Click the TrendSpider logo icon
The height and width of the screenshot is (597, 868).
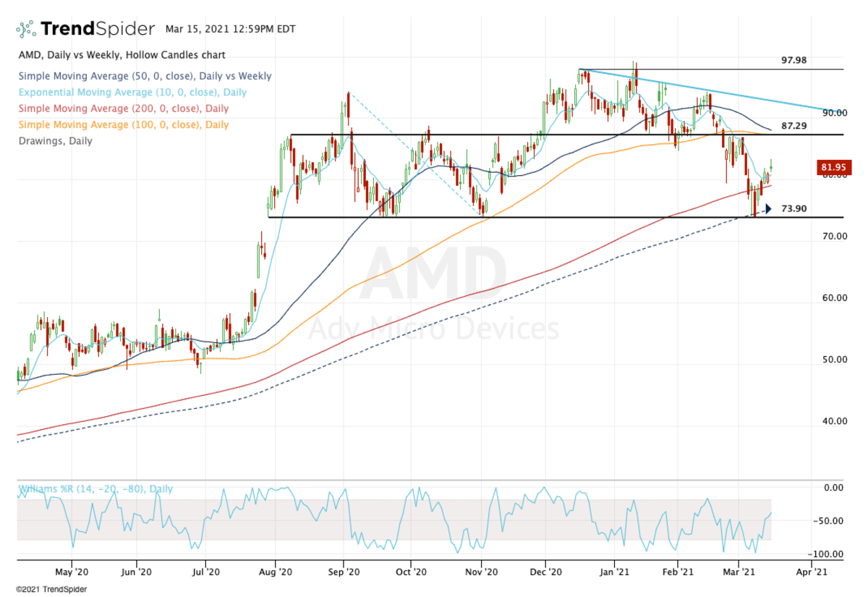pos(26,29)
